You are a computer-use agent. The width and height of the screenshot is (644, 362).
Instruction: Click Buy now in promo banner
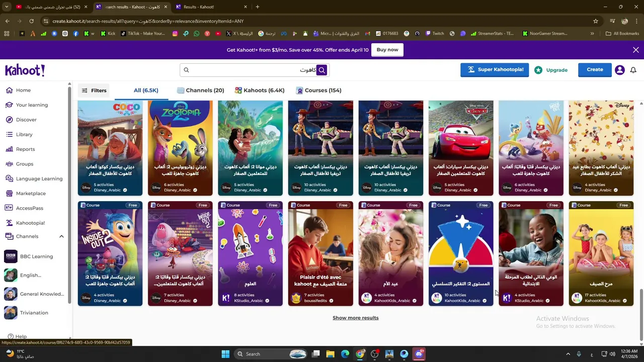387,50
